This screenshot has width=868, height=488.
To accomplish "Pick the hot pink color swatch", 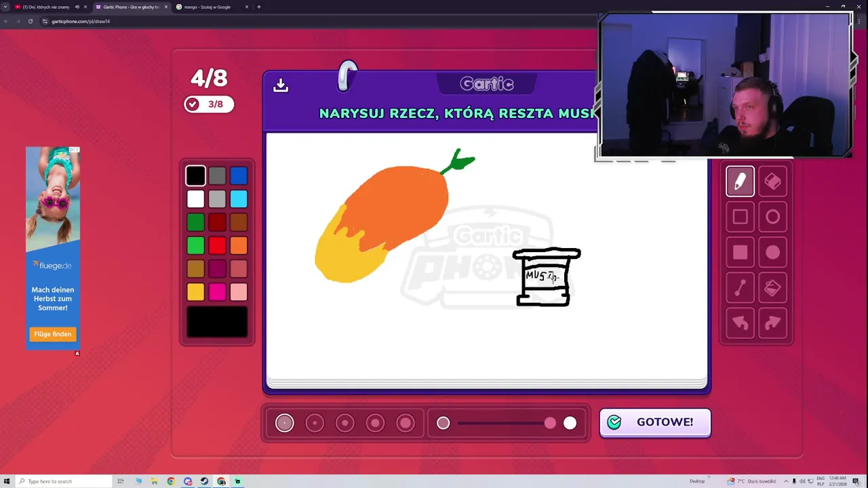I will coord(217,291).
